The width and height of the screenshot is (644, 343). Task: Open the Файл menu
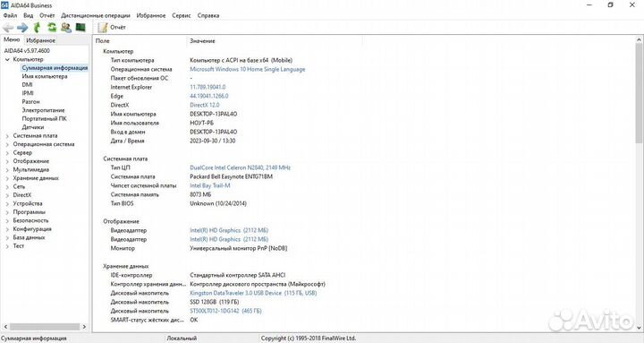pyautogui.click(x=10, y=15)
